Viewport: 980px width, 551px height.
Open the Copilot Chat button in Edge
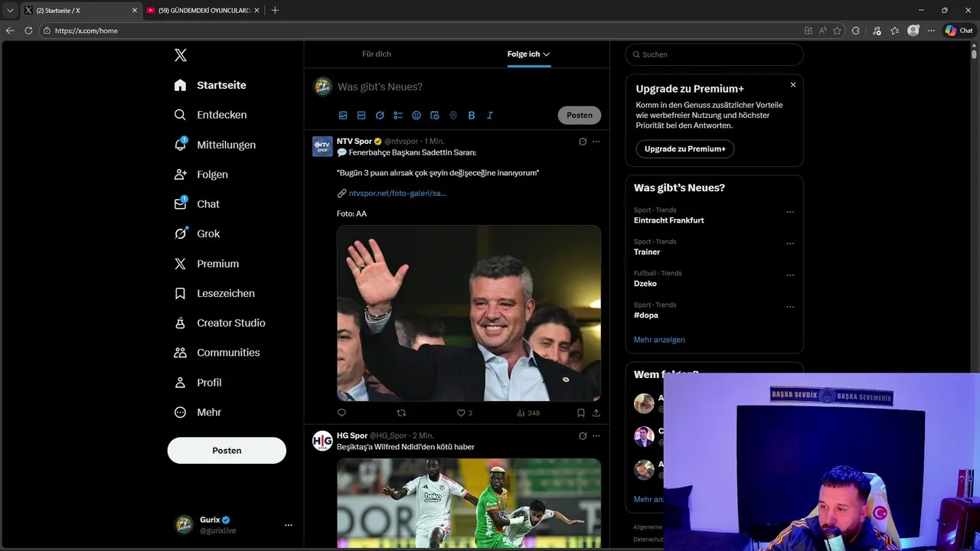[959, 31]
